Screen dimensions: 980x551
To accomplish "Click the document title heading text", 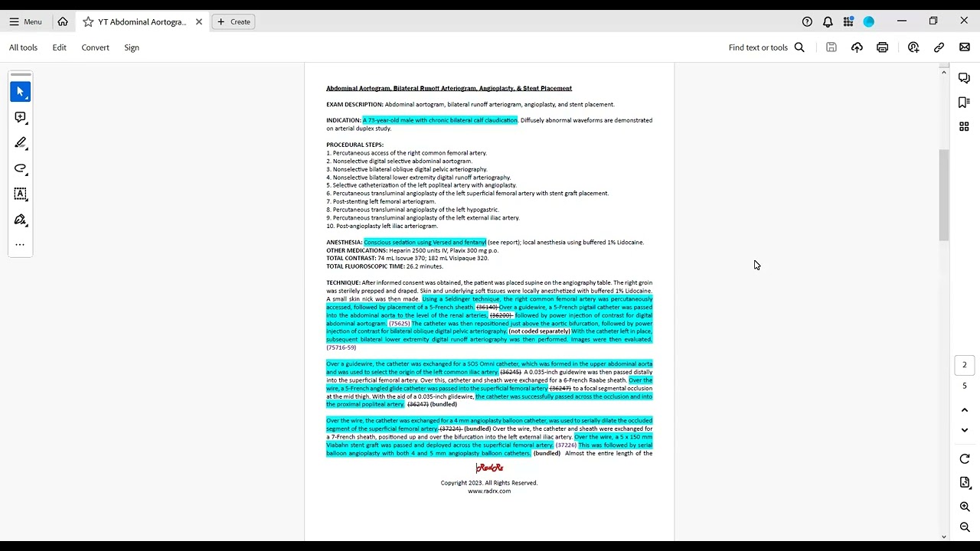I will [449, 89].
